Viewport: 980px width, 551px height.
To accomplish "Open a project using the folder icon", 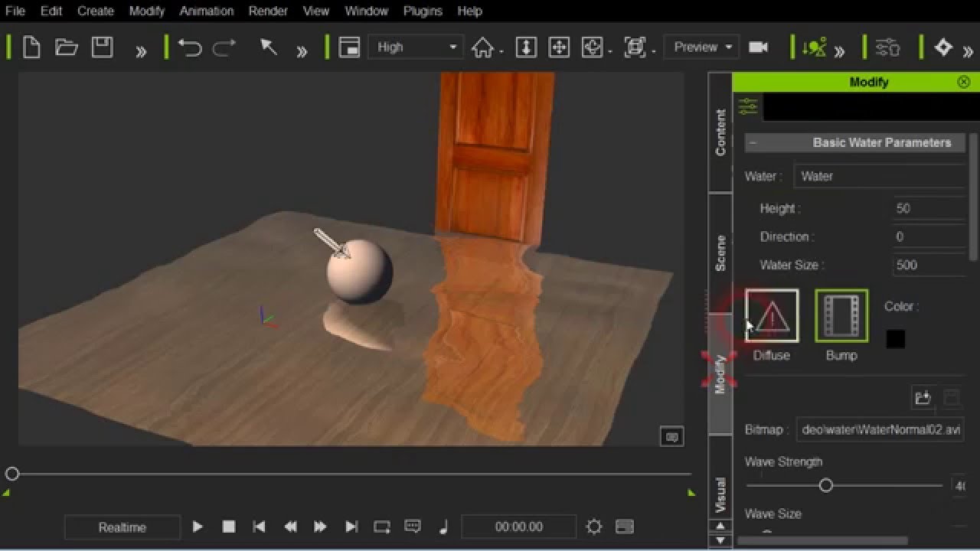I will tap(67, 47).
